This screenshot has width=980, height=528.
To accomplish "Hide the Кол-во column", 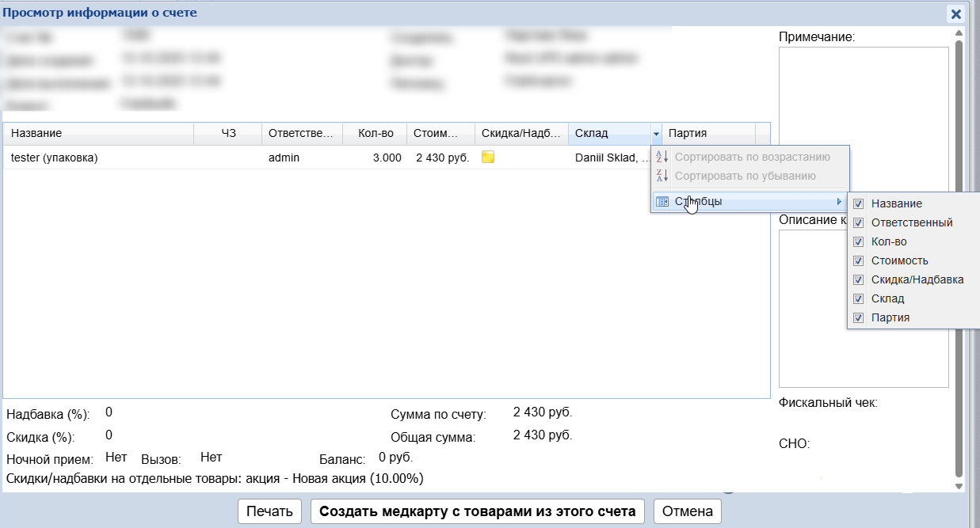I will click(x=859, y=241).
